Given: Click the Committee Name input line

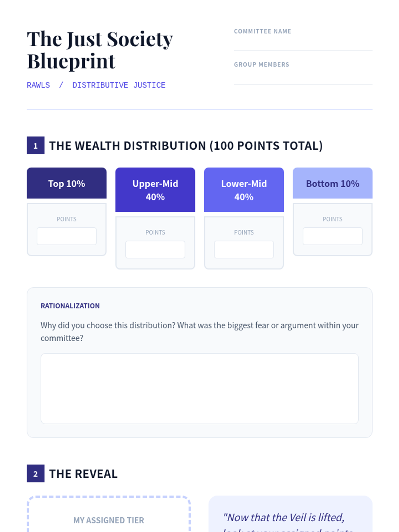Looking at the screenshot, I should coord(303,44).
